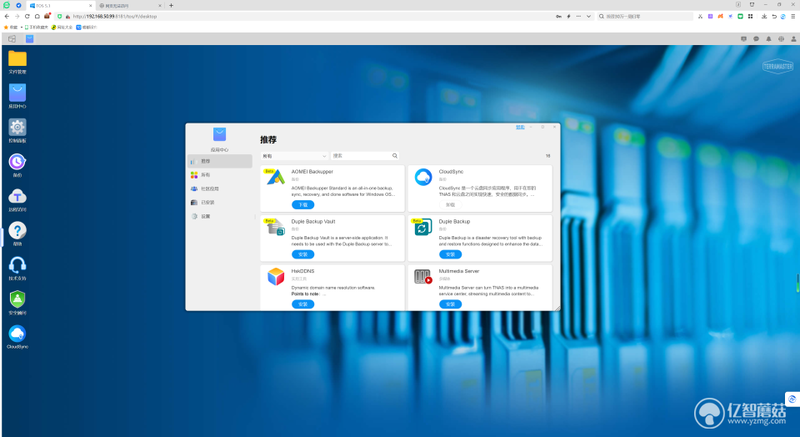Click the search magnifier icon in App Center
Image resolution: width=800 pixels, height=437 pixels.
394,156
